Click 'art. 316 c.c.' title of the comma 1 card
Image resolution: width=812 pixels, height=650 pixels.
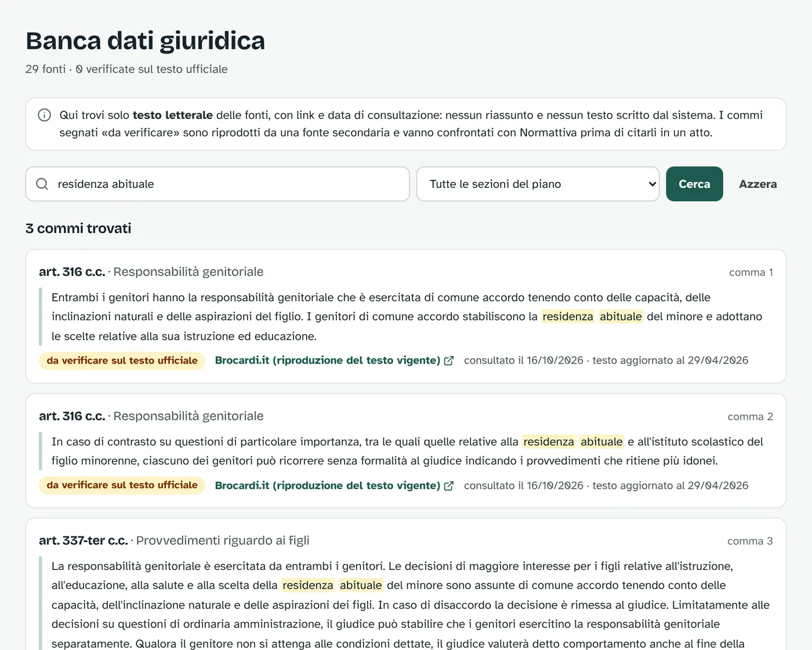click(x=72, y=272)
